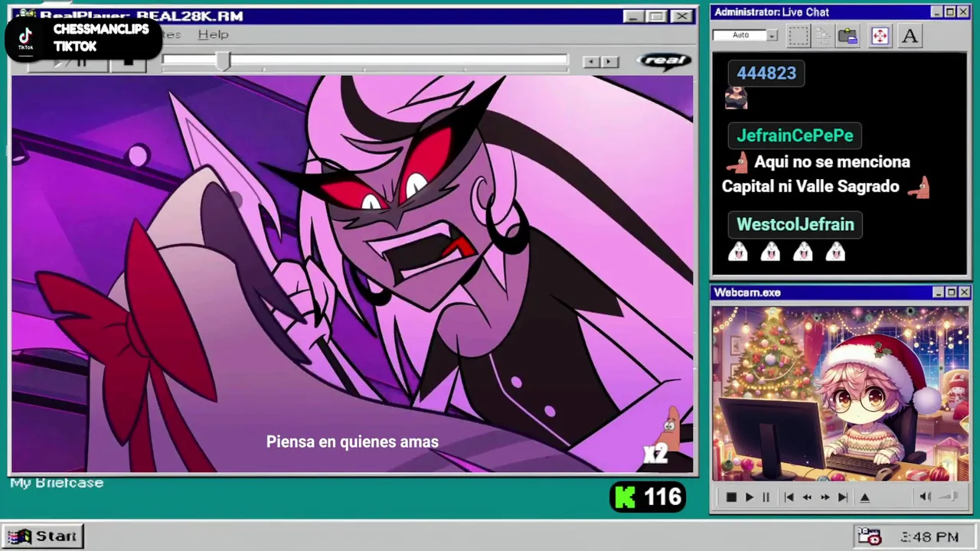980x551 pixels.
Task: Select the letter A font icon
Action: point(910,36)
